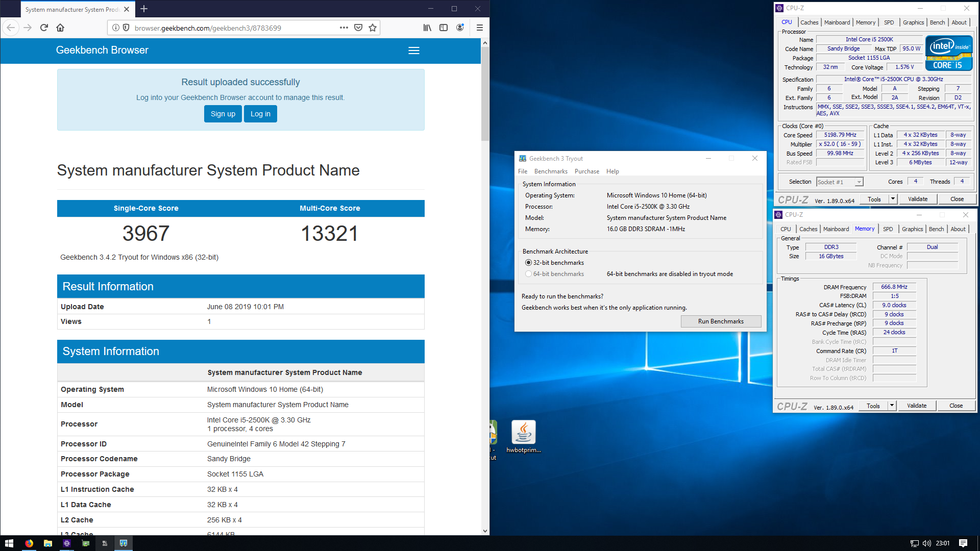Show site information icon in address bar
The width and height of the screenshot is (980, 551).
116,28
